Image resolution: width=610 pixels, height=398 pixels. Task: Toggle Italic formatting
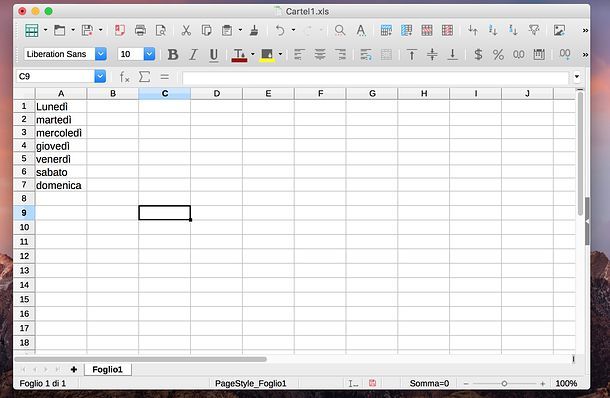tap(193, 54)
